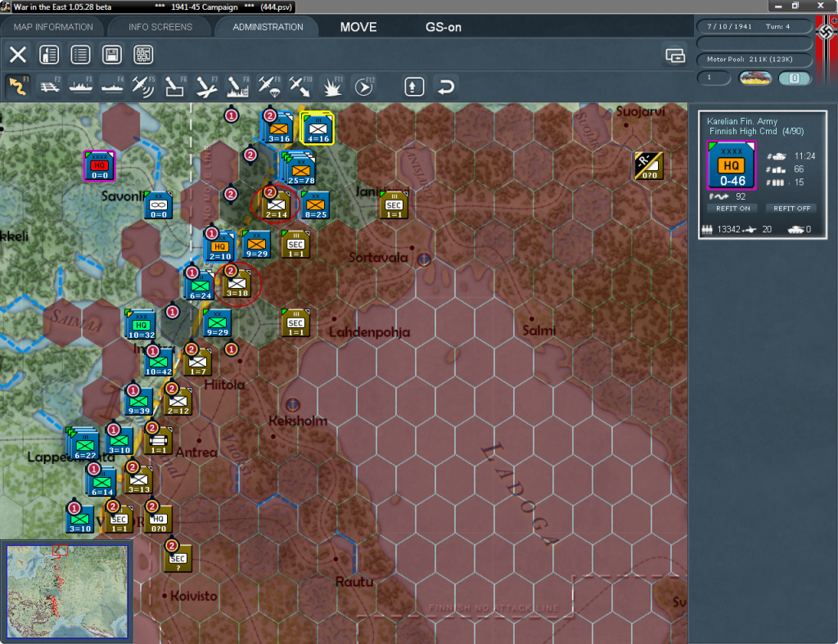
Task: Click the Finnish High Cmd link
Action: tap(743, 132)
